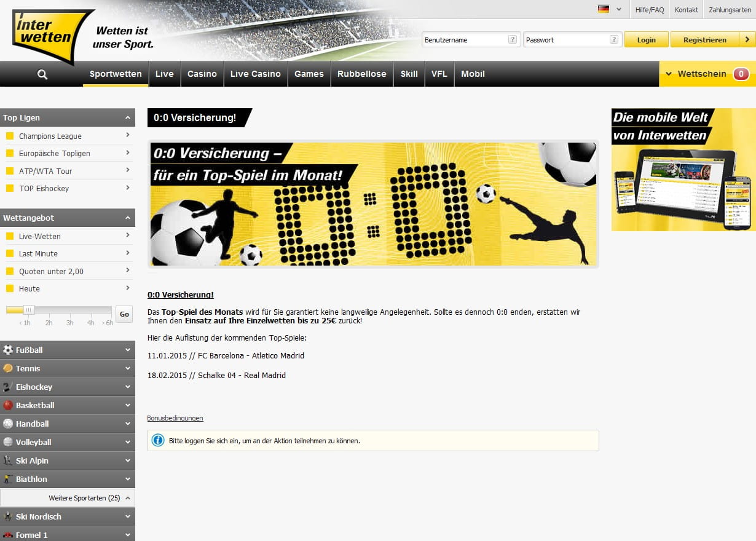Click the Passwort input field
This screenshot has height=541, width=756.
(573, 39)
